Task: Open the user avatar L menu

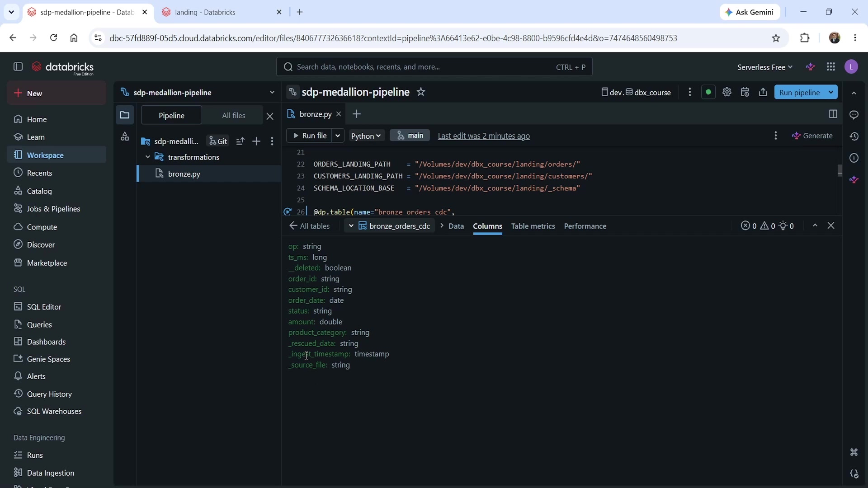Action: 851,67
